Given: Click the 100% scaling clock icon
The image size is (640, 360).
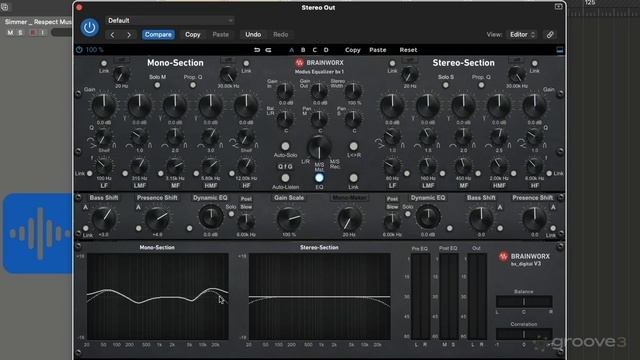Looking at the screenshot, I should [x=79, y=50].
